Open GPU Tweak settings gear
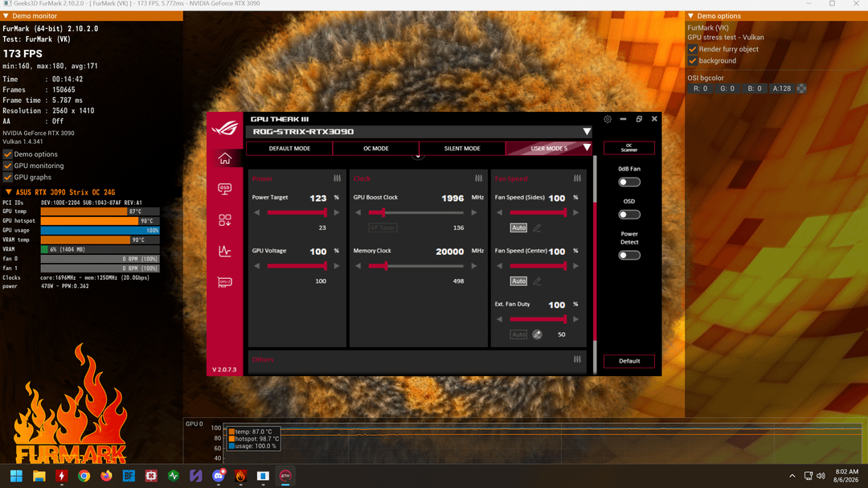Screen dimensions: 868x488 pyautogui.click(x=608, y=119)
